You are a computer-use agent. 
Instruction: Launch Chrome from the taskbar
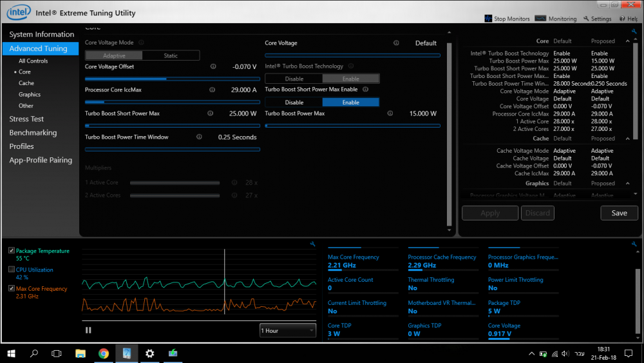(x=104, y=353)
